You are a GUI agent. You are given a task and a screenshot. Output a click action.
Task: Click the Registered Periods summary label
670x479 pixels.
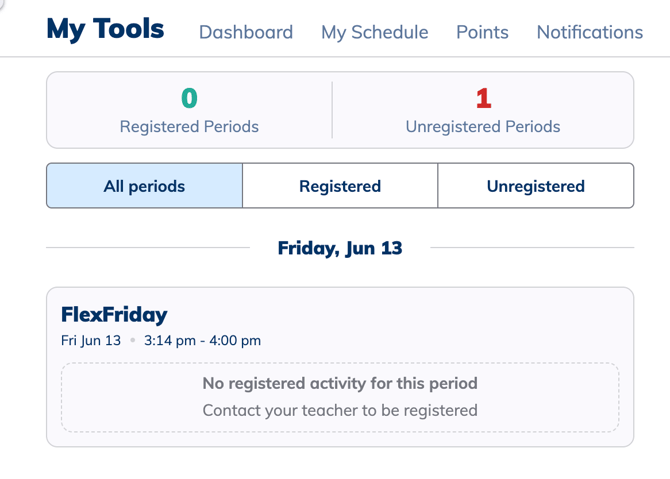pos(189,127)
